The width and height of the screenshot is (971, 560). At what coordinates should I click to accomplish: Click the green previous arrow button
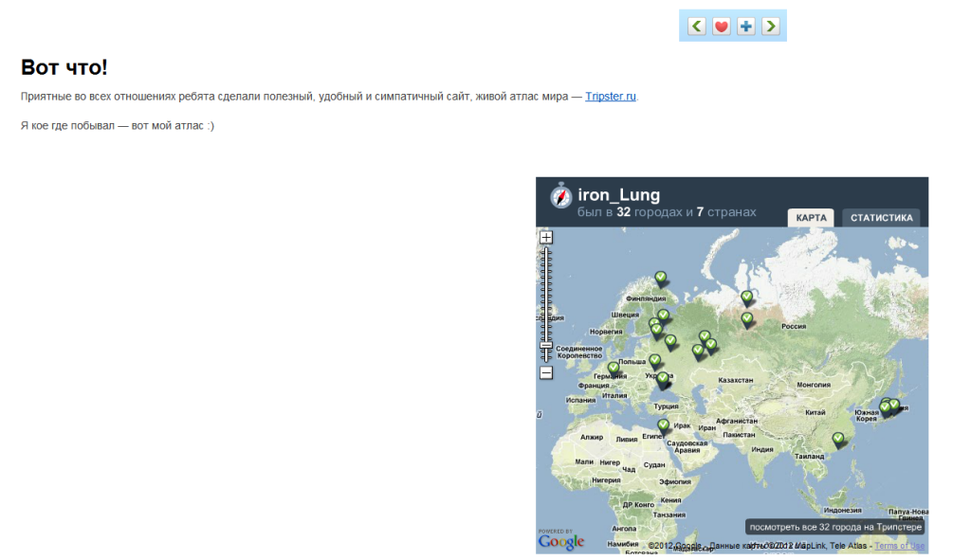(697, 26)
